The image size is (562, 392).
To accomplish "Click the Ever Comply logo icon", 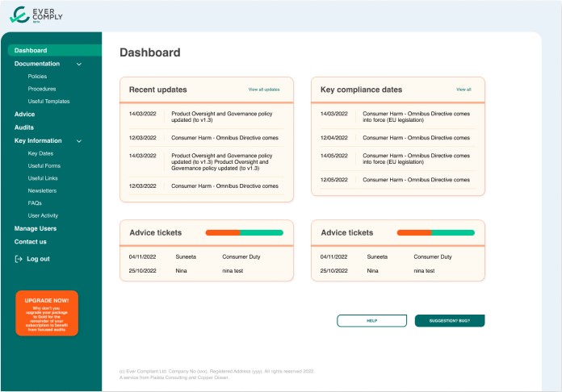I will [x=19, y=15].
